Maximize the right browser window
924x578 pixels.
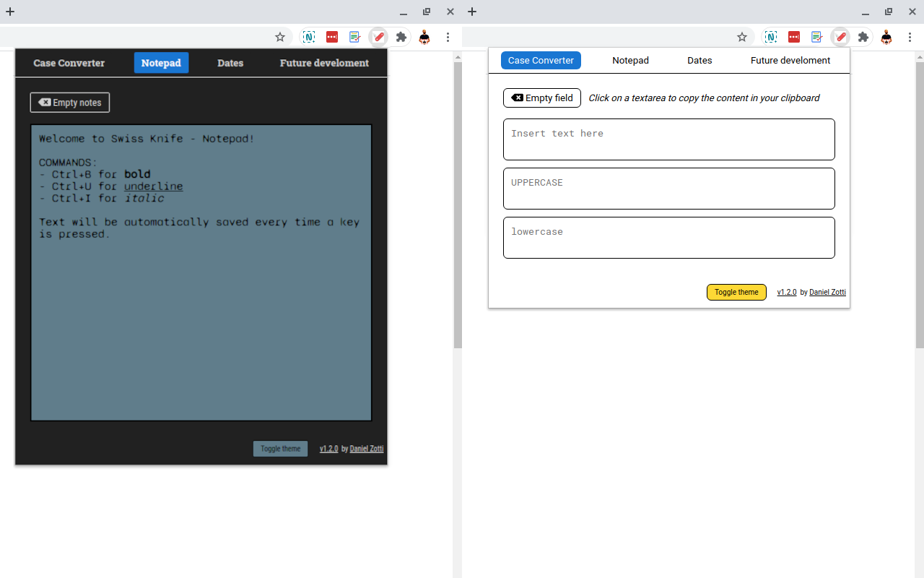pos(889,12)
